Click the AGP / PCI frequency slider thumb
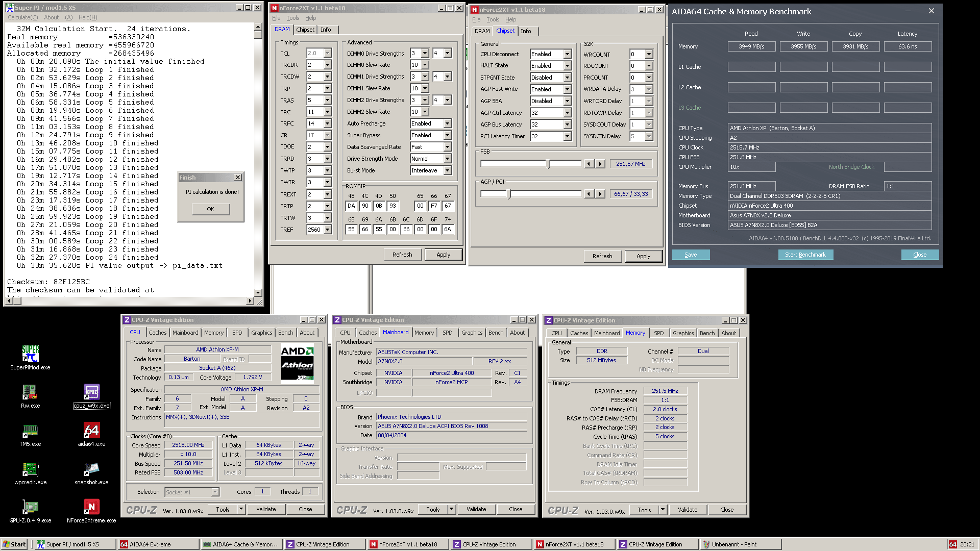The height and width of the screenshot is (551, 980). (509, 194)
